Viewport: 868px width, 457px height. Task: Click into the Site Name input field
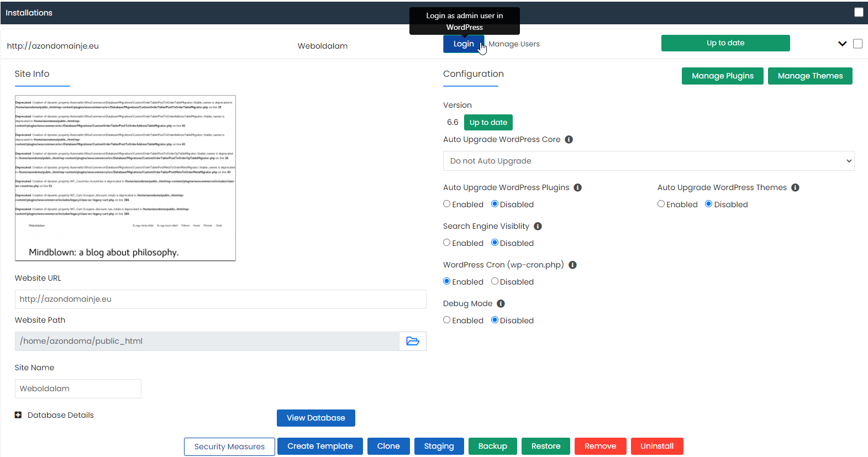[x=78, y=388]
